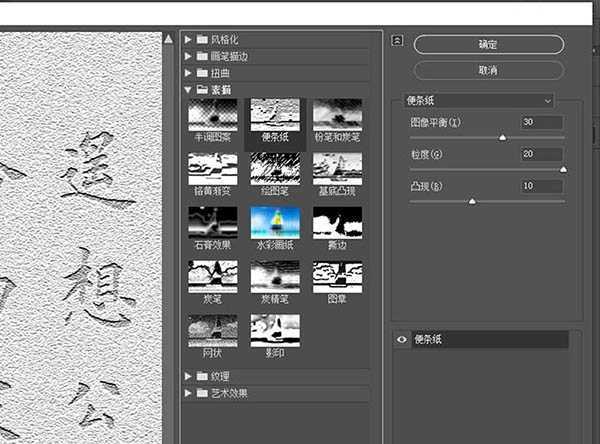Click the 粒度 value input field
The width and height of the screenshot is (600, 444).
[x=542, y=154]
